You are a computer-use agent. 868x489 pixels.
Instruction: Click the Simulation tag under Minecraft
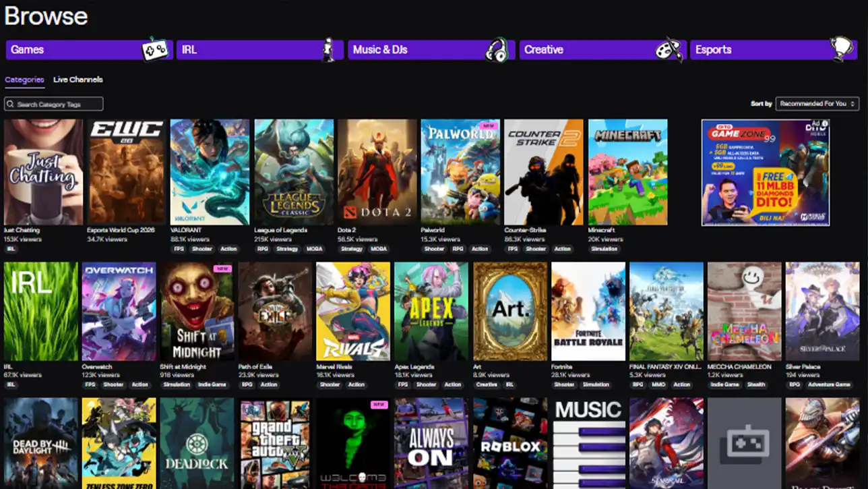tap(604, 249)
